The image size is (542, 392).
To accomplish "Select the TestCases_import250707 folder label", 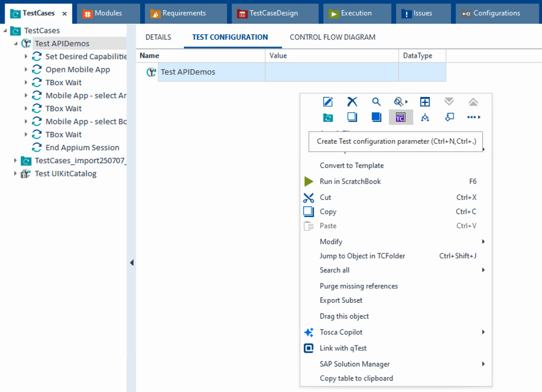I will (80, 160).
